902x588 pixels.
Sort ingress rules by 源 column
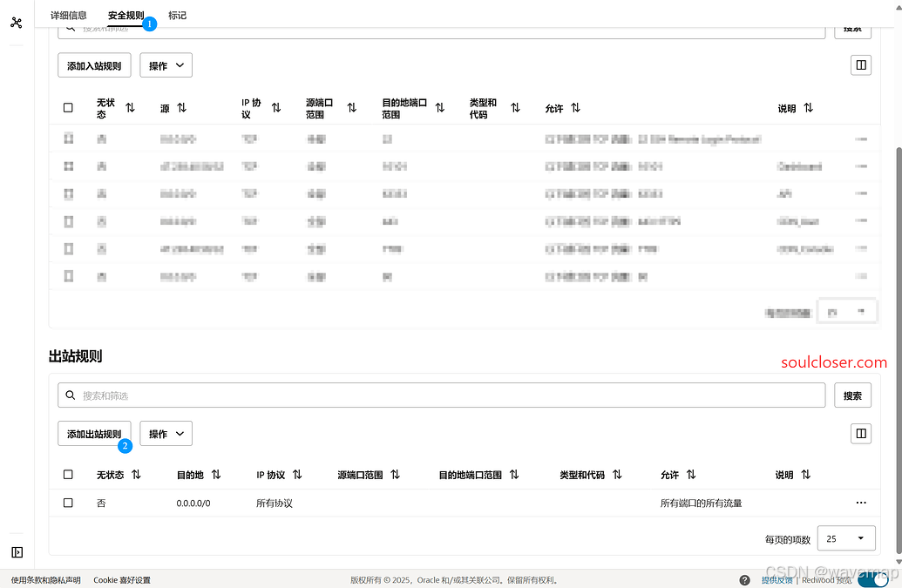[x=181, y=108]
